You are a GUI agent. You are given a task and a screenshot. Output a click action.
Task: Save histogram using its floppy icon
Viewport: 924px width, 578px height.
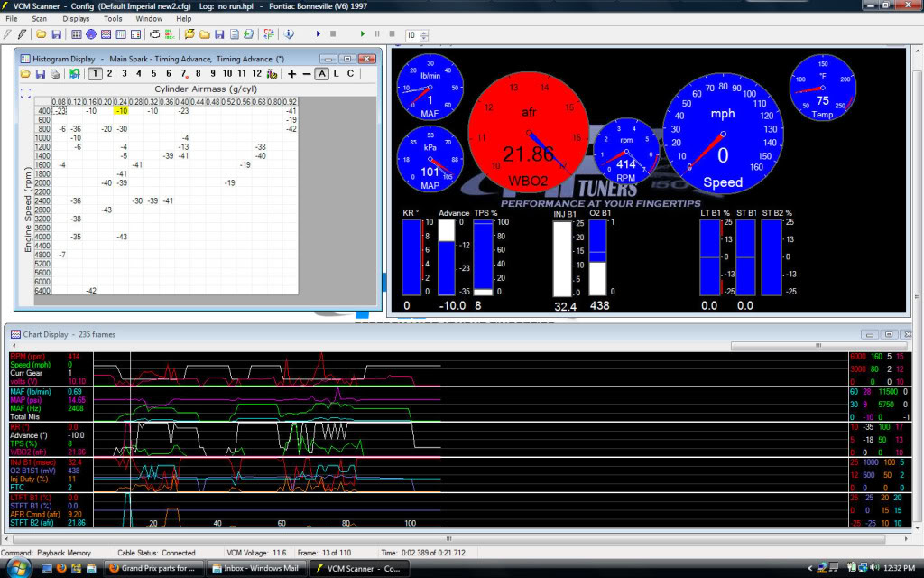pos(40,74)
